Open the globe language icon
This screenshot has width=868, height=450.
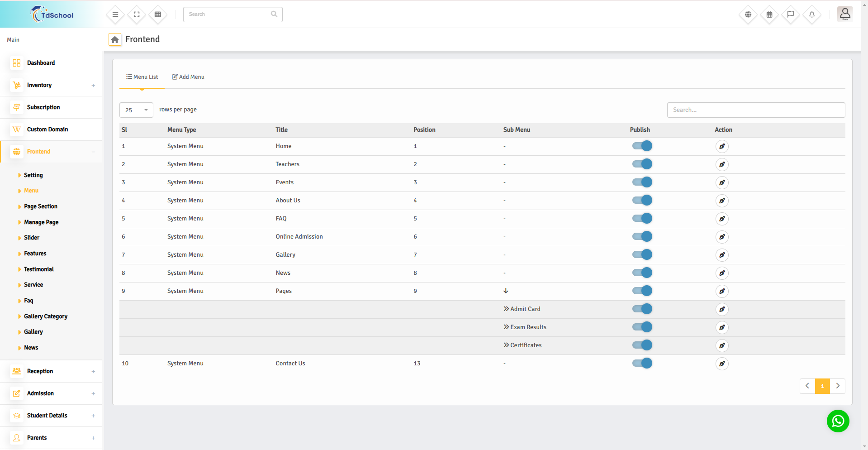pyautogui.click(x=748, y=14)
